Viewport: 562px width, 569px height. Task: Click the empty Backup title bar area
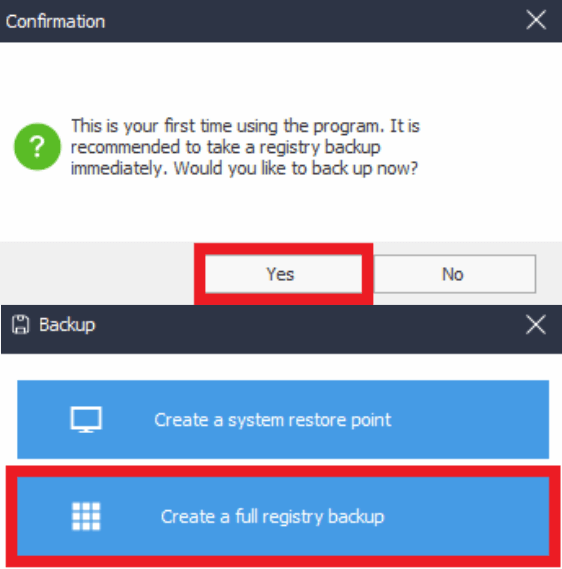(x=308, y=329)
